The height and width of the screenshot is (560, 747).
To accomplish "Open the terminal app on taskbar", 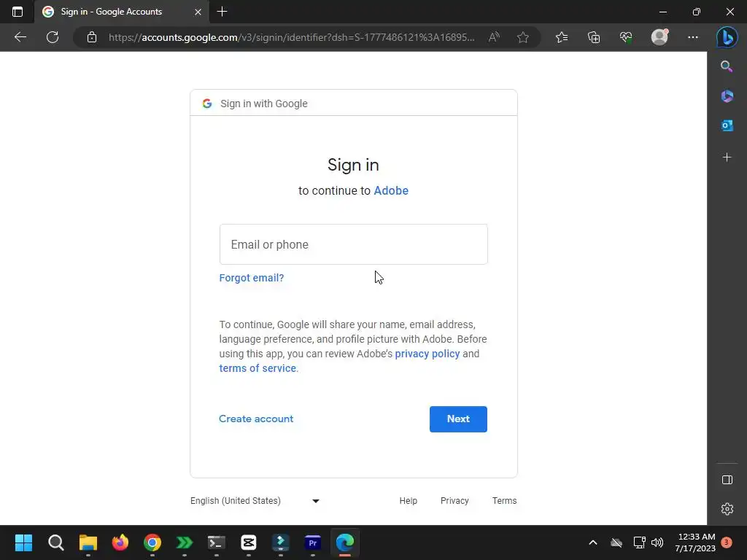I will pyautogui.click(x=216, y=542).
